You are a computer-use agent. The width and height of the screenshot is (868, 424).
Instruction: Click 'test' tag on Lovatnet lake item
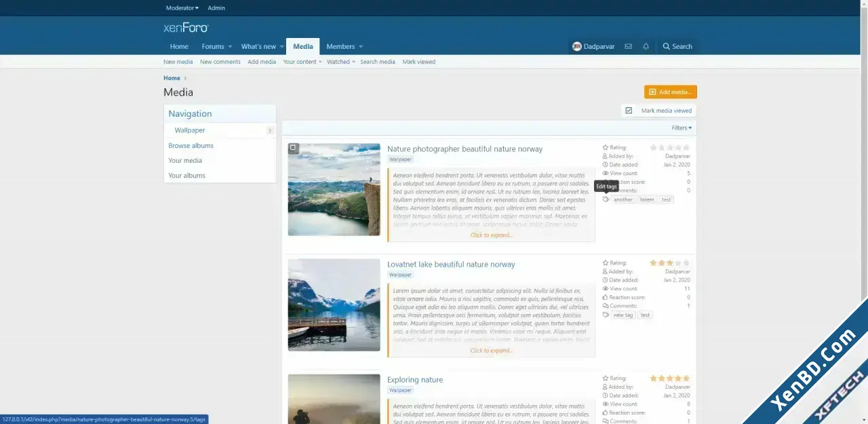[x=645, y=315]
